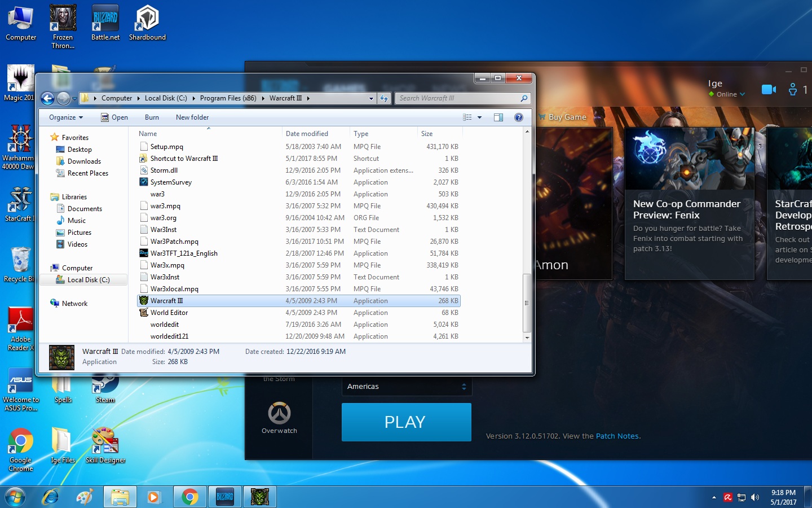Select Downloads in Favorites
The width and height of the screenshot is (812, 508).
tap(84, 161)
